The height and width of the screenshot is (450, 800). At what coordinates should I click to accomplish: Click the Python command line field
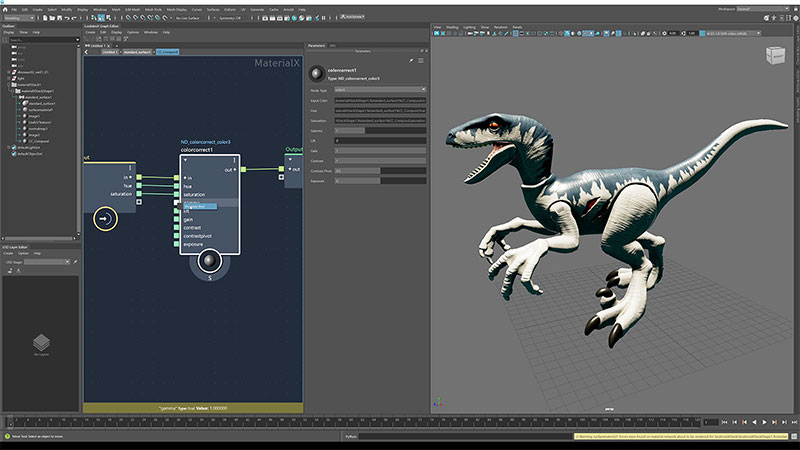pos(466,436)
